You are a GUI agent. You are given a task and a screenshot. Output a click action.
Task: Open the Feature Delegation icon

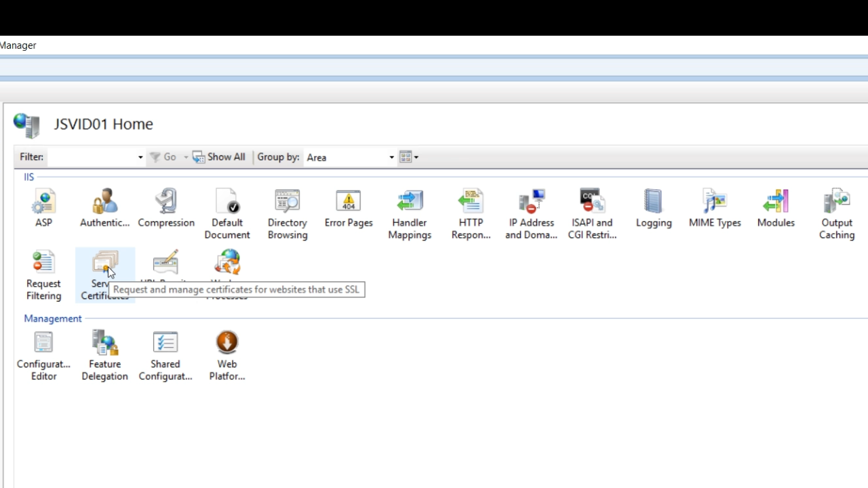104,343
